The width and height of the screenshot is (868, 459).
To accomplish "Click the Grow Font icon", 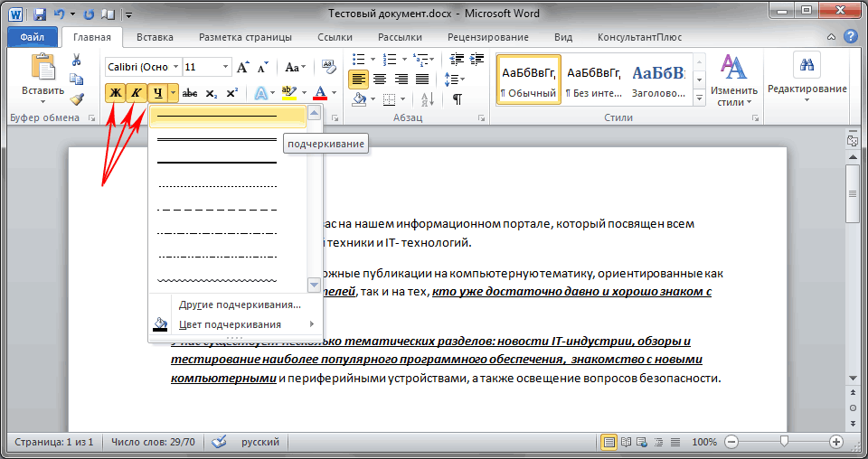I will [x=243, y=68].
